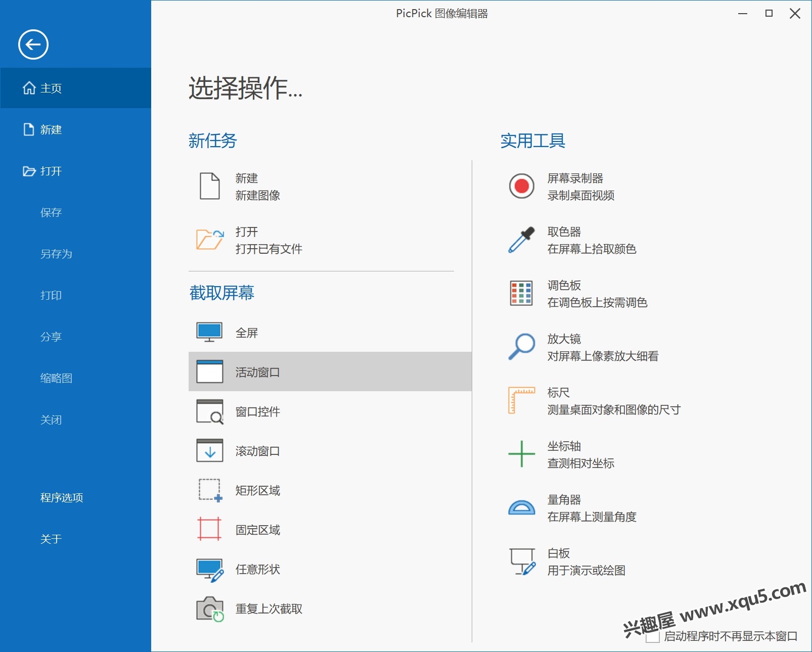The width and height of the screenshot is (812, 652).
Task: Choose the 固定区域 capture option
Action: pyautogui.click(x=330, y=530)
